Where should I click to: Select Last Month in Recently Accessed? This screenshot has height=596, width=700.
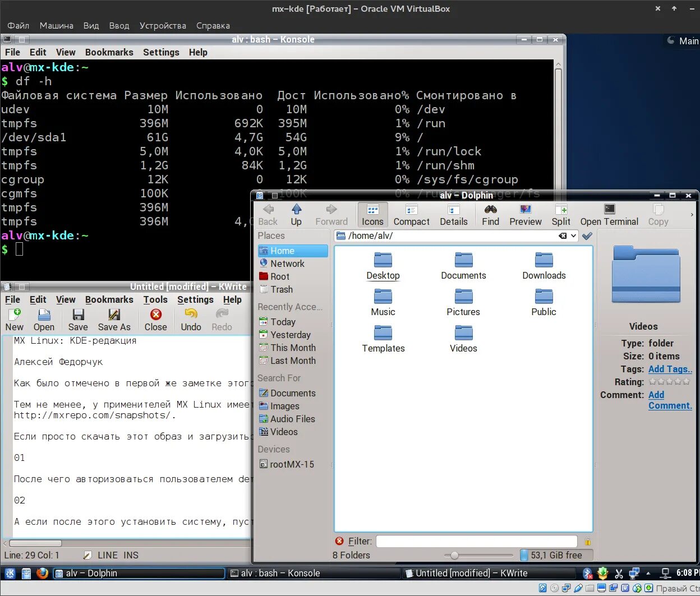[293, 361]
